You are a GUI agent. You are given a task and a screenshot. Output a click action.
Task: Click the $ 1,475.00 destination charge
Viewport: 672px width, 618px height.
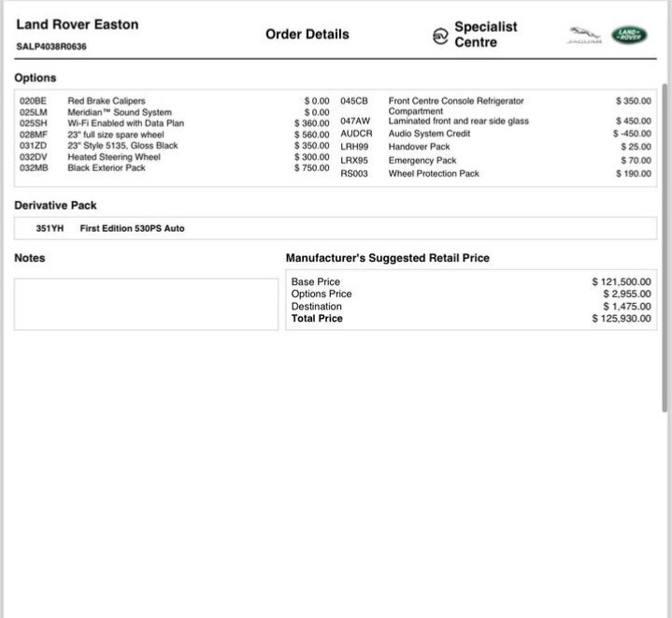coord(627,307)
